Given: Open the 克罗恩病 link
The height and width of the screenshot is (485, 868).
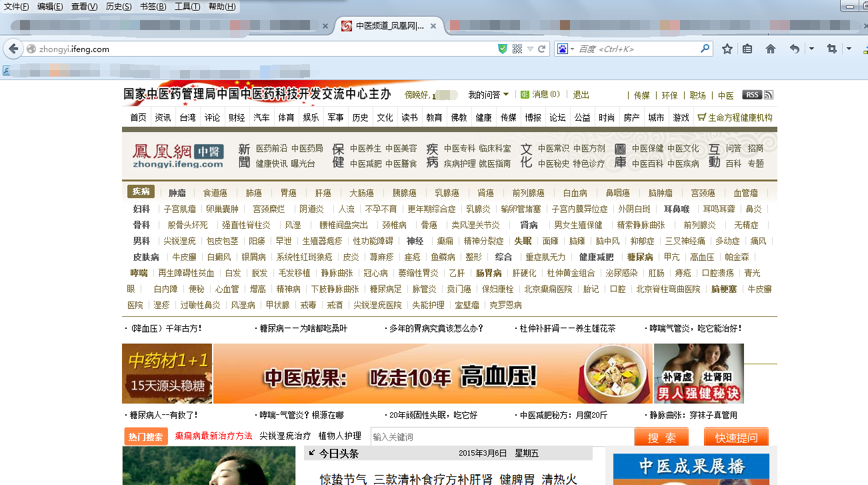Looking at the screenshot, I should tap(505, 305).
